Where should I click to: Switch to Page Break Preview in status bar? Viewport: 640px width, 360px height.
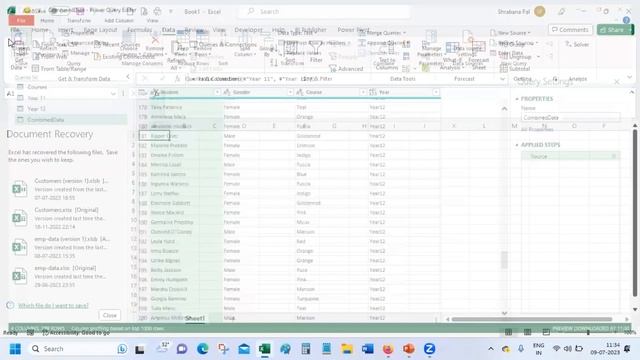(546, 332)
